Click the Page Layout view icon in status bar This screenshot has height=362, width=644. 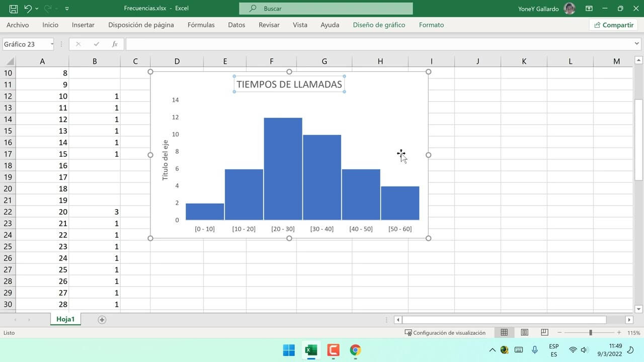524,332
